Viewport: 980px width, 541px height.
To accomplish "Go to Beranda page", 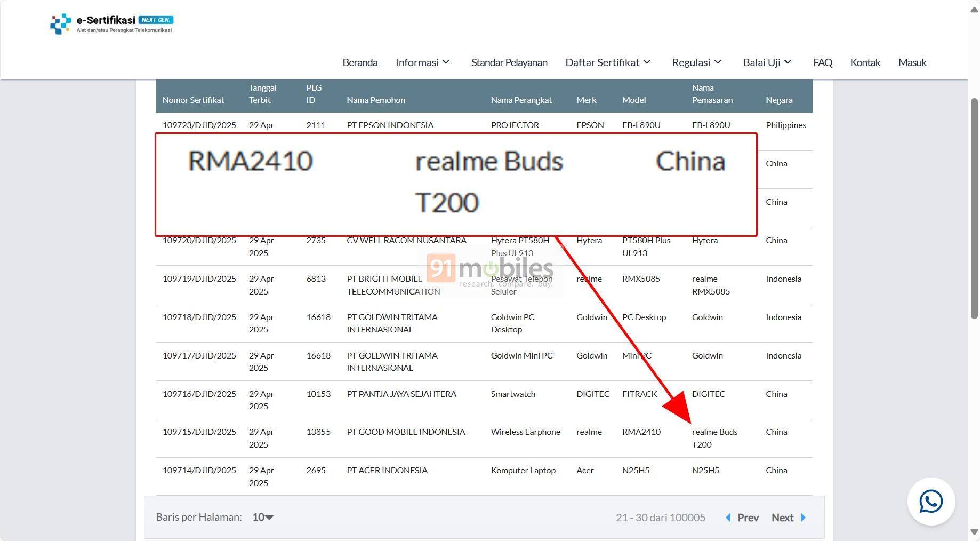I will click(360, 62).
